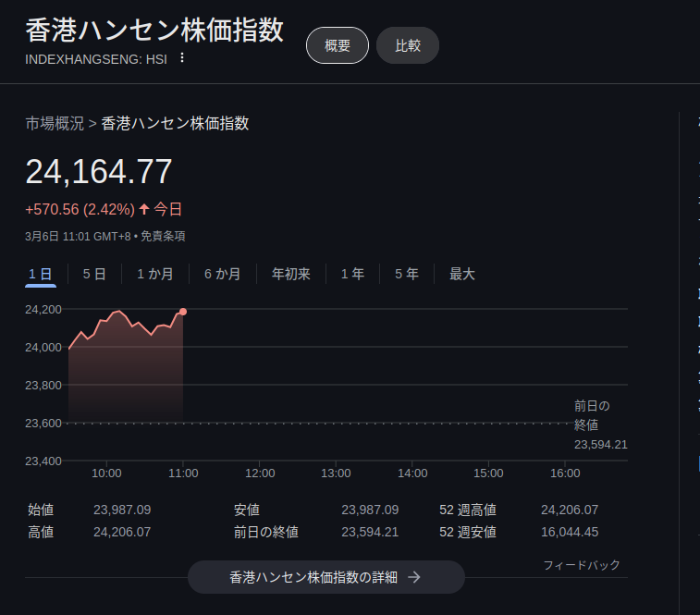Switch chart to 6か月 range
Viewport: 700px width, 615px height.
click(222, 274)
